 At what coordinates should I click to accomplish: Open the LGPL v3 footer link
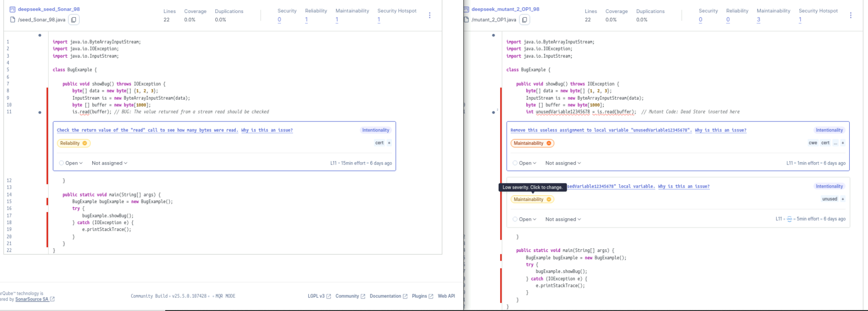click(319, 296)
